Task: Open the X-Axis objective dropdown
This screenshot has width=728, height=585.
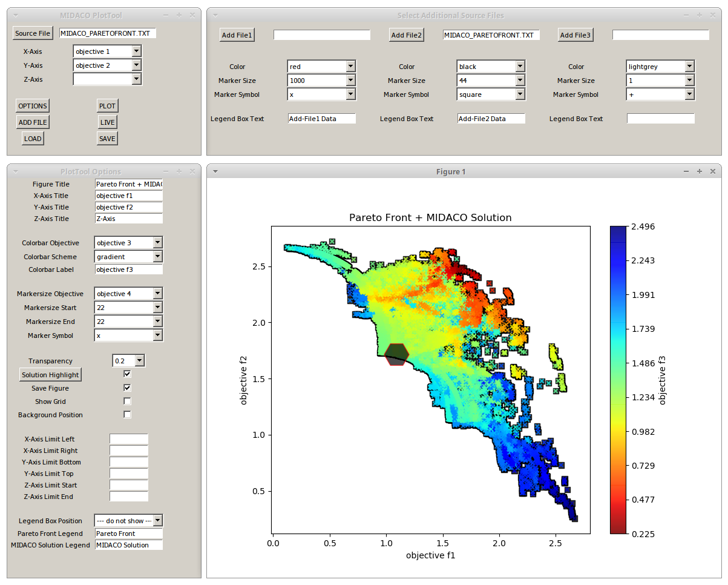Action: [x=107, y=51]
